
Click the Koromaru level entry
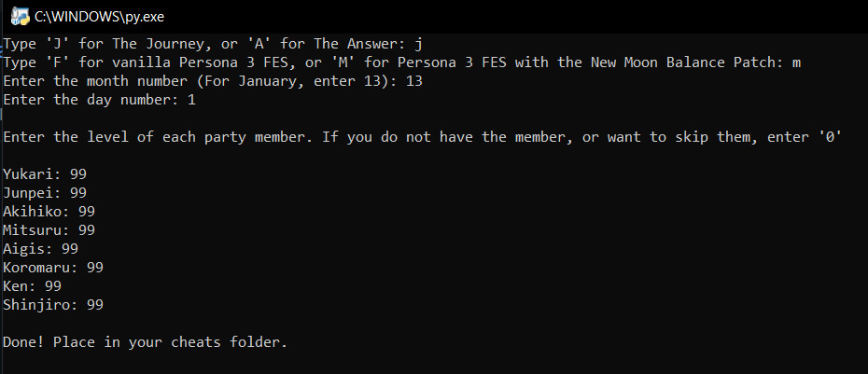tap(53, 268)
